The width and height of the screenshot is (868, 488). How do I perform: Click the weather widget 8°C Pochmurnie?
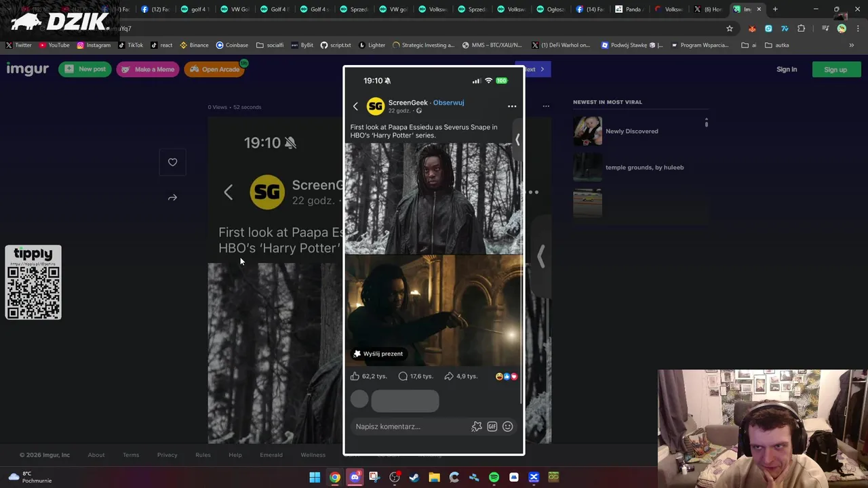point(31,477)
